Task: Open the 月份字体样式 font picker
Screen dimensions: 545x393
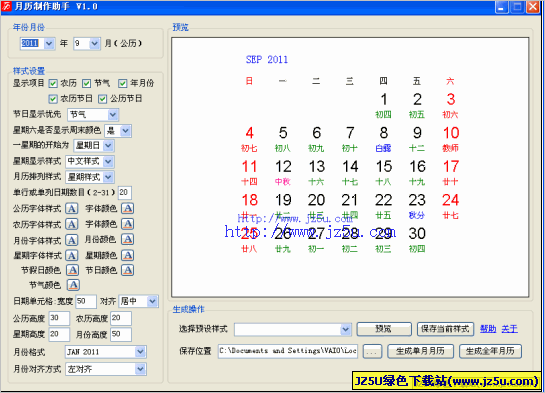Action: click(x=72, y=240)
